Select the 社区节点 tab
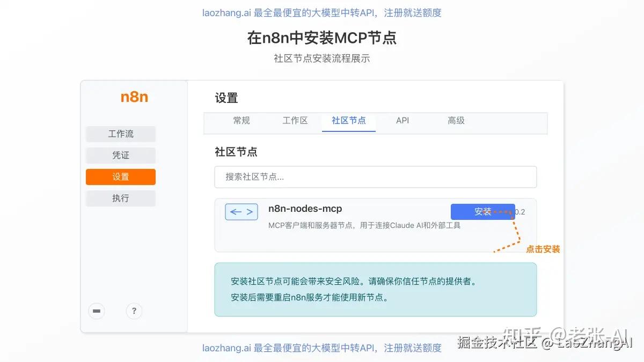Viewport: 644px width, 362px height. tap(349, 121)
